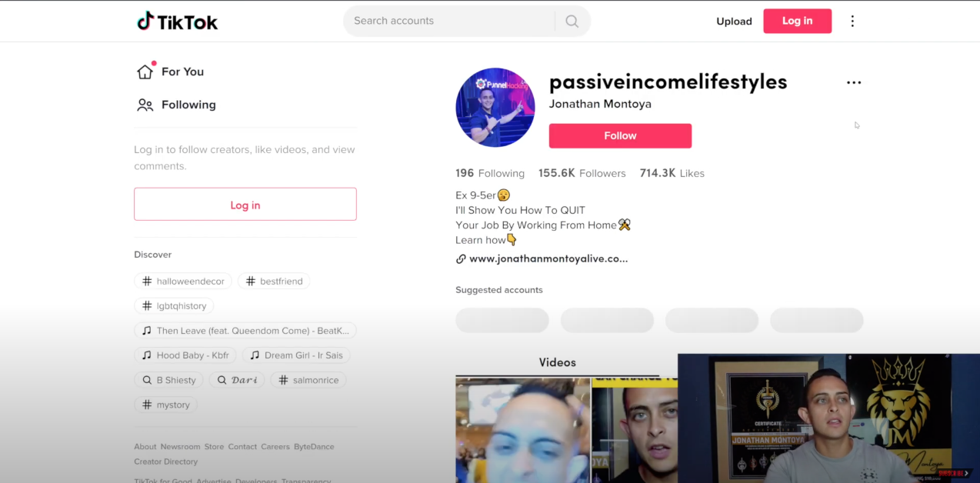Screen dimensions: 980x483
Task: Select the bestfriend hashtag chip
Action: point(274,281)
